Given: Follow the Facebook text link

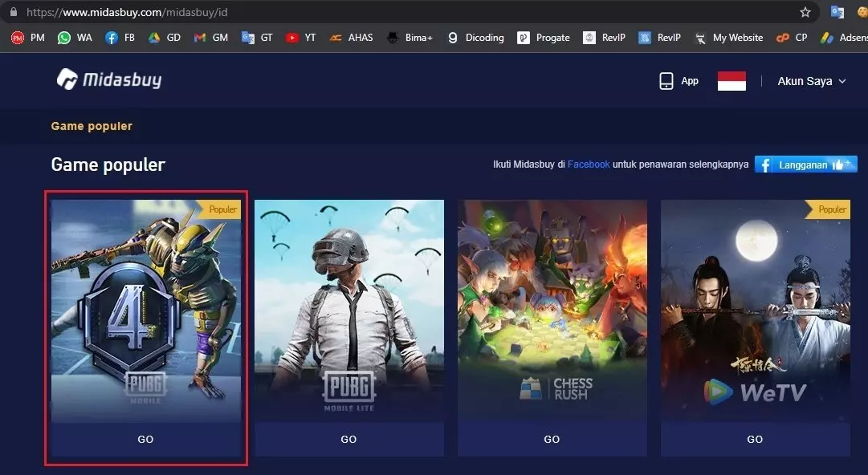Looking at the screenshot, I should click(589, 164).
